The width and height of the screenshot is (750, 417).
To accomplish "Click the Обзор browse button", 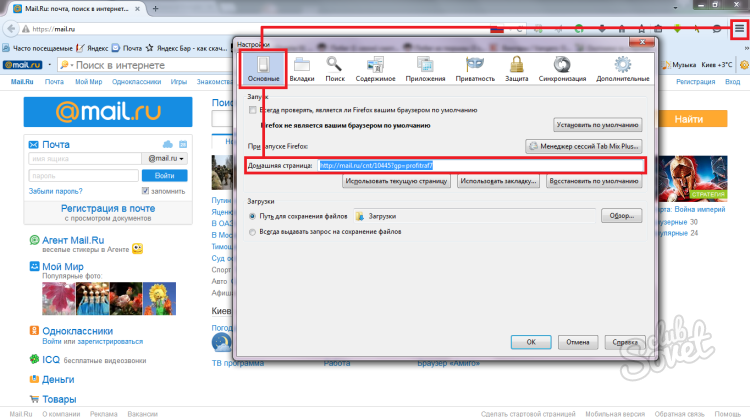I will click(620, 216).
